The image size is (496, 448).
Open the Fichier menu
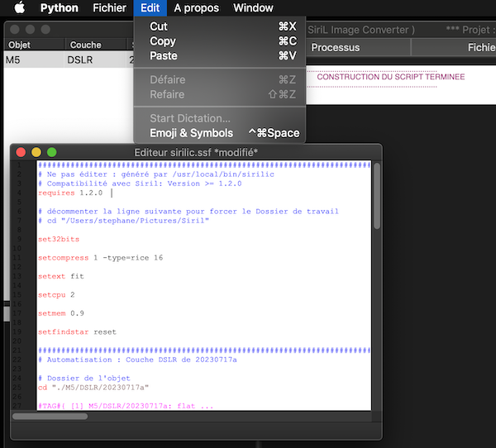click(109, 8)
